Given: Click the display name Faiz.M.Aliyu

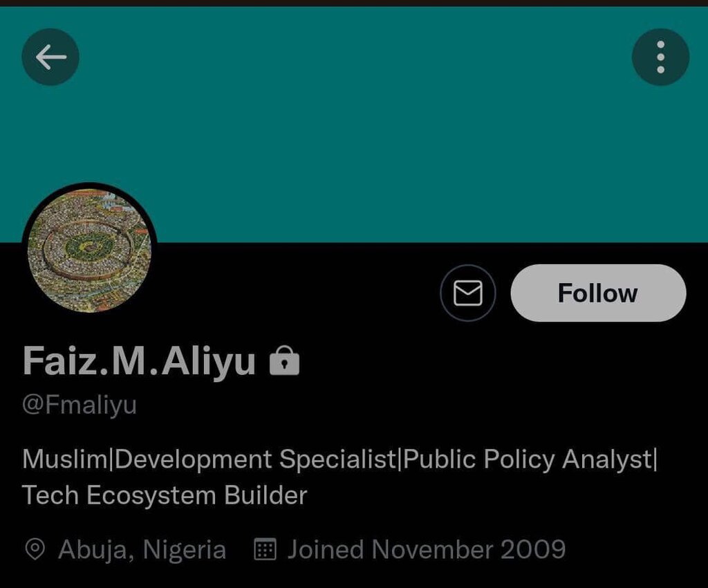Looking at the screenshot, I should point(139,361).
